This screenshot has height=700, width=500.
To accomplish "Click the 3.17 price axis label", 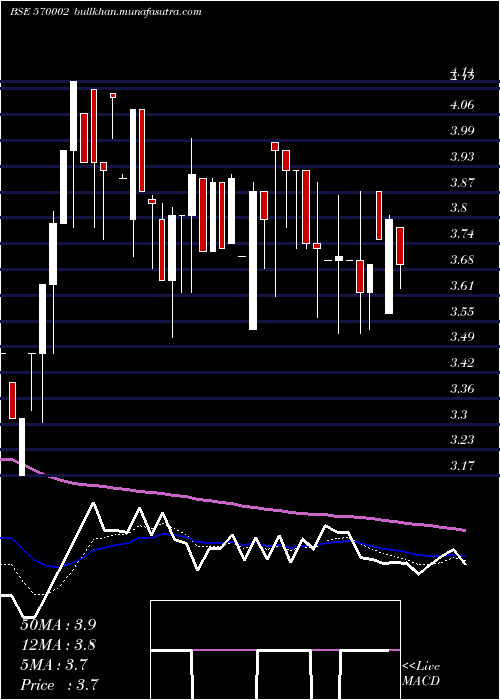I will pyautogui.click(x=462, y=466).
